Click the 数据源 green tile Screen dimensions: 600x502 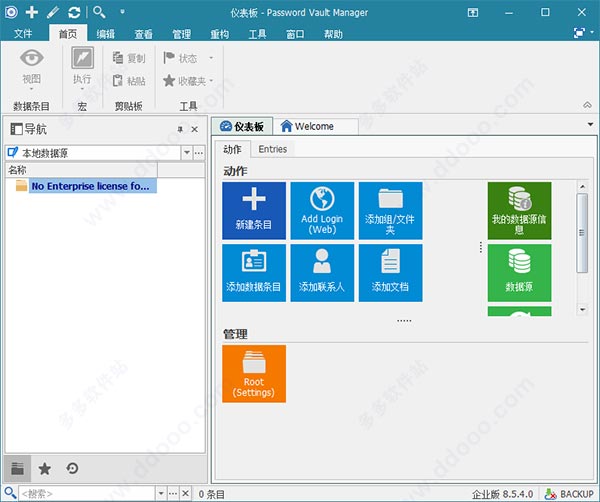[519, 273]
